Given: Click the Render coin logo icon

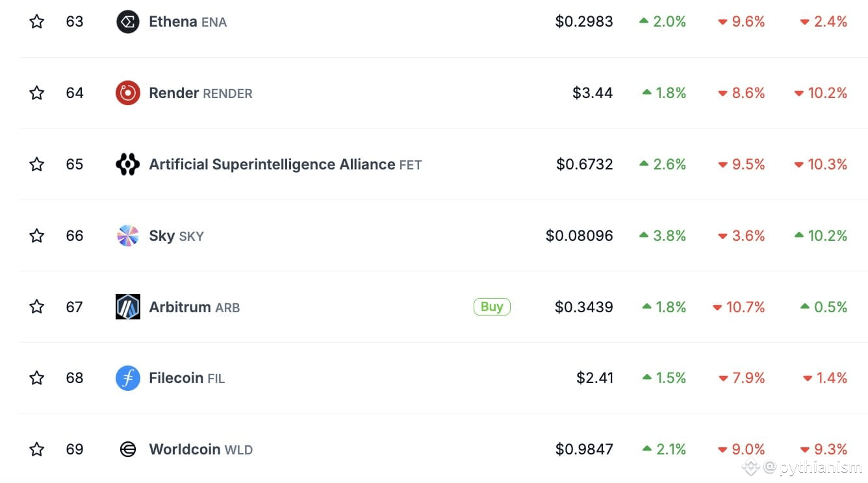Looking at the screenshot, I should pos(128,93).
